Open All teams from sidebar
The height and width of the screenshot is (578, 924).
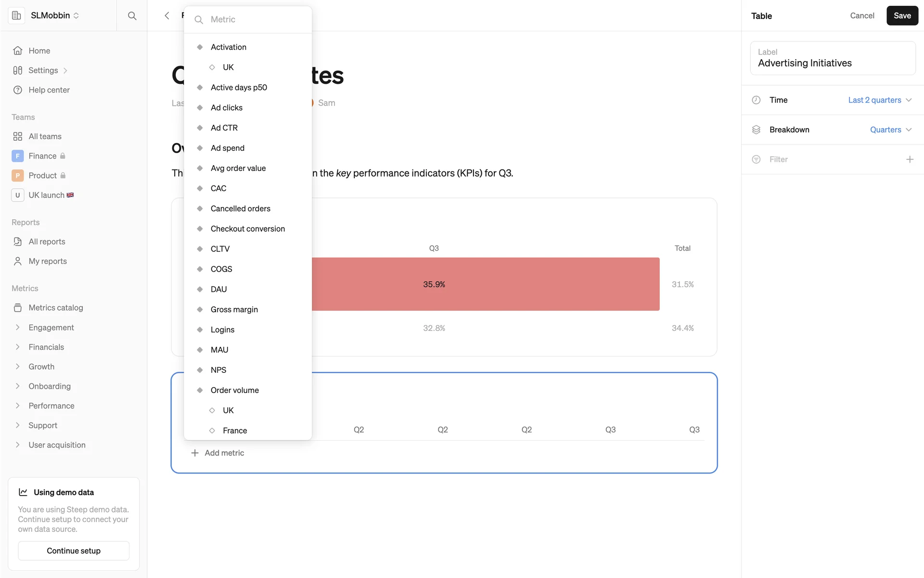pos(45,136)
